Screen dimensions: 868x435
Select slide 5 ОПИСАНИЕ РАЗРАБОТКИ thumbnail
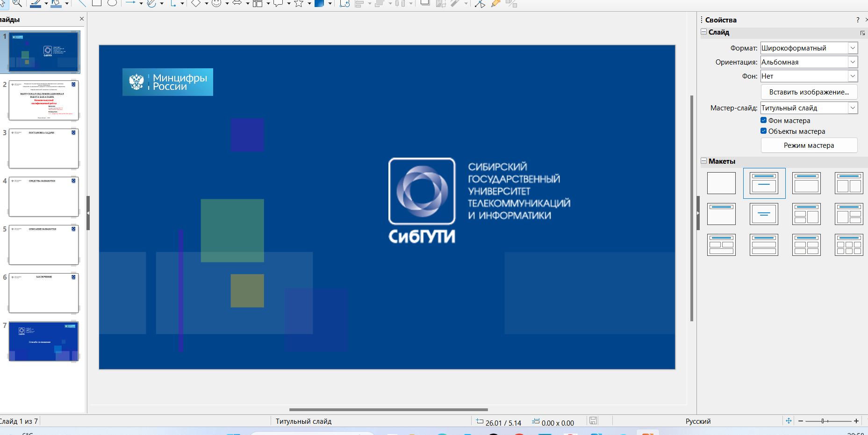pos(43,245)
